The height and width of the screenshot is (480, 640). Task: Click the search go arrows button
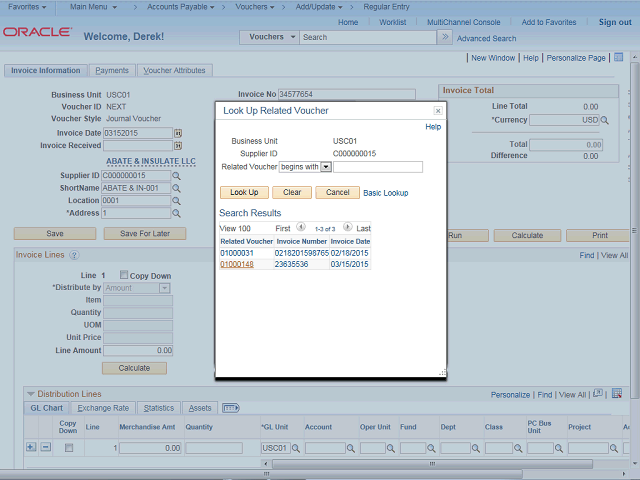point(445,37)
